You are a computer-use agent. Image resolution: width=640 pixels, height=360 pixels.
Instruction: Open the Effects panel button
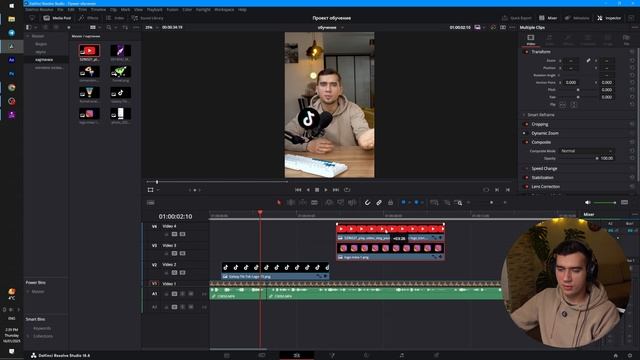89,18
